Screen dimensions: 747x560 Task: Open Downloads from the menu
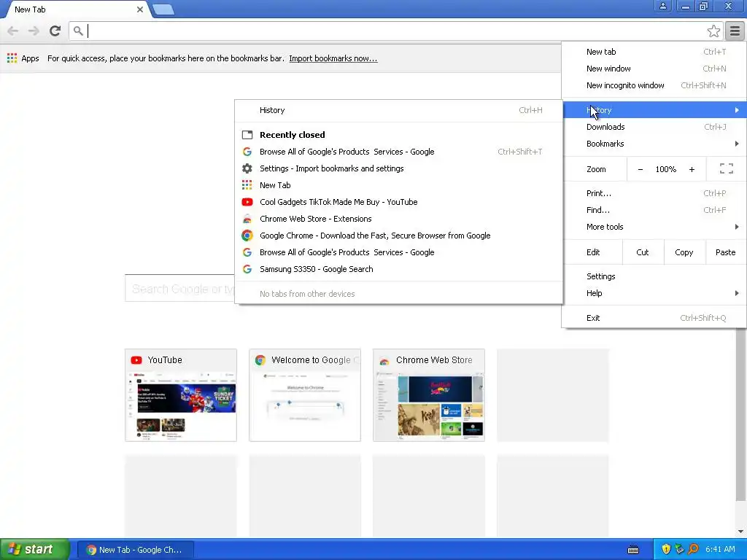pyautogui.click(x=654, y=127)
